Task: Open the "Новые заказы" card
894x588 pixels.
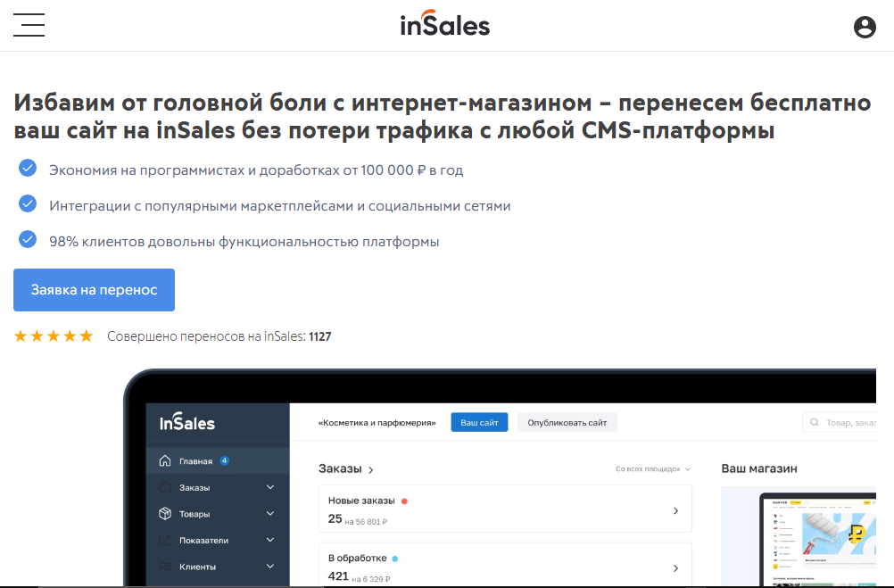Action: [x=505, y=509]
